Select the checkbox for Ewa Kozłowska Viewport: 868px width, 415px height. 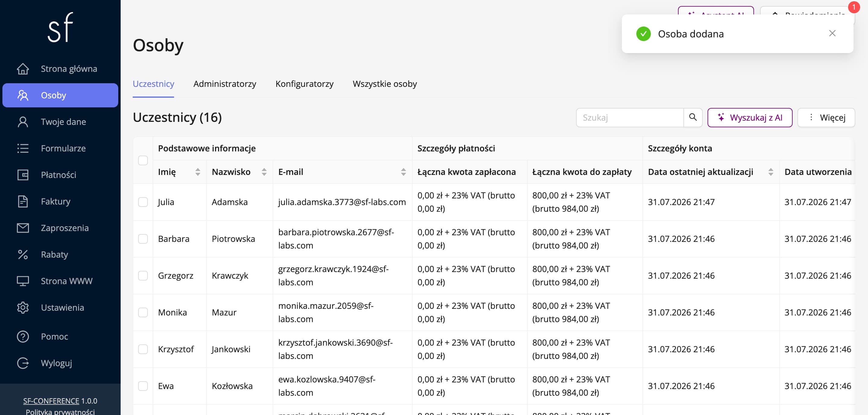click(143, 386)
